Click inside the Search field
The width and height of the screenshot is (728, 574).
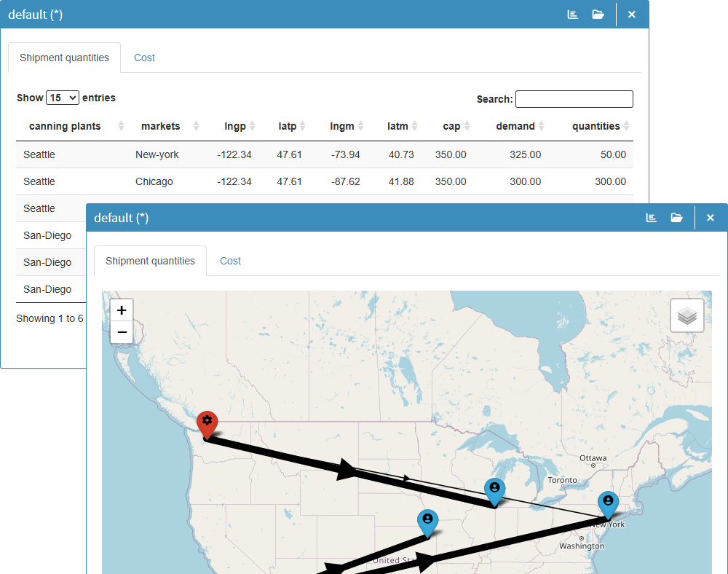pos(574,98)
